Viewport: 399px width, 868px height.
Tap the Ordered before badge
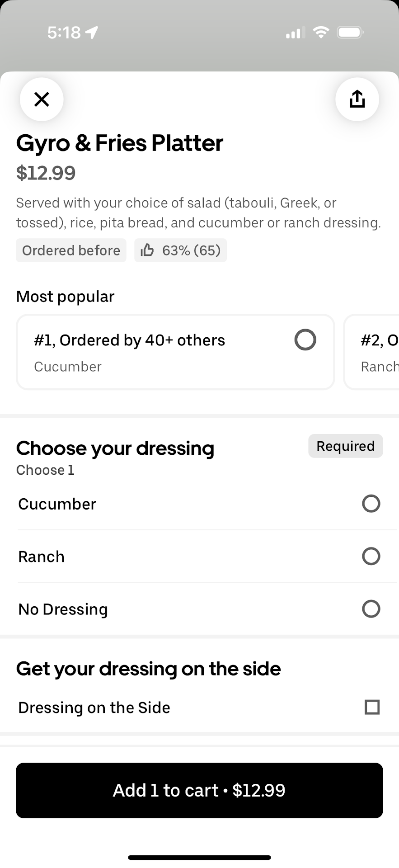pyautogui.click(x=71, y=250)
